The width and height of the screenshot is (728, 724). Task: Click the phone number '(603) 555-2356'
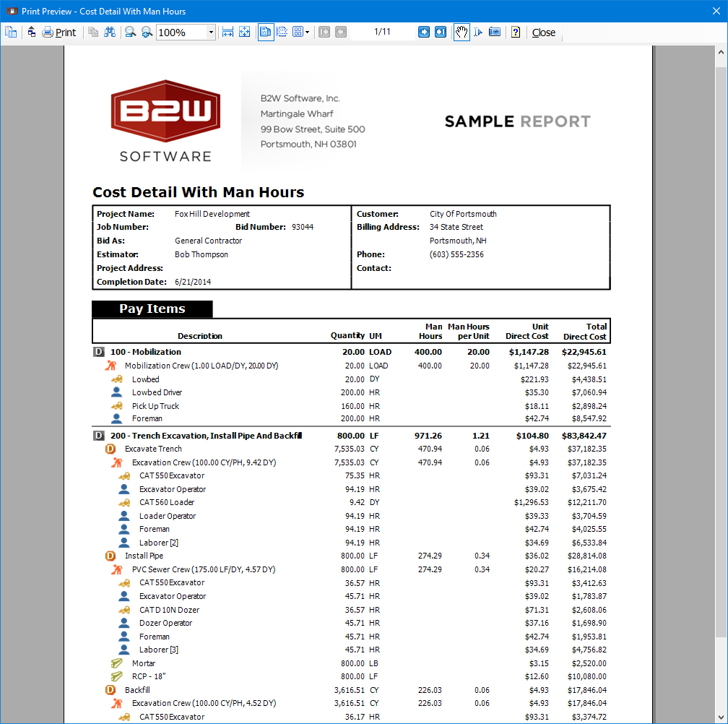(456, 254)
